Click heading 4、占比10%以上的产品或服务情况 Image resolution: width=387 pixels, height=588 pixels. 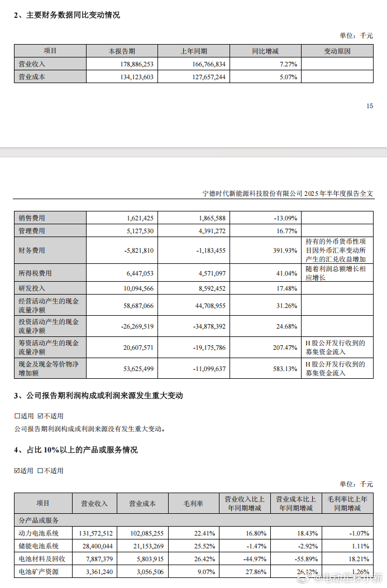(76, 450)
